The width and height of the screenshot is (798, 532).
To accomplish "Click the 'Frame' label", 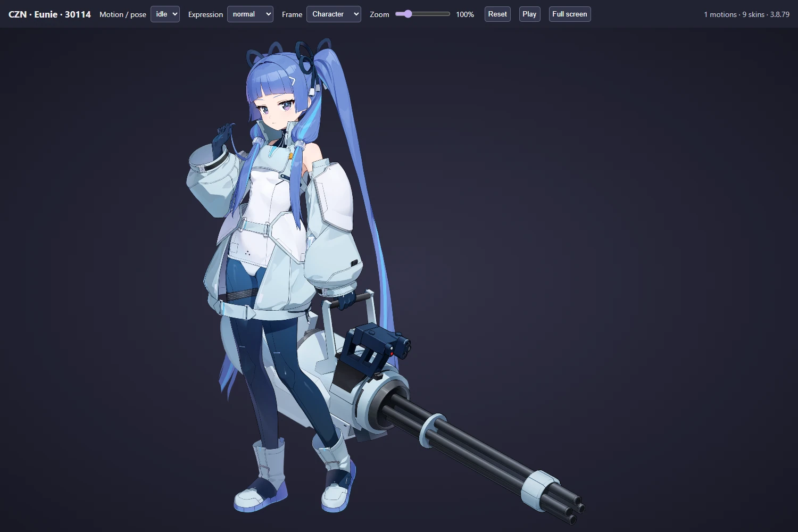I will 292,14.
